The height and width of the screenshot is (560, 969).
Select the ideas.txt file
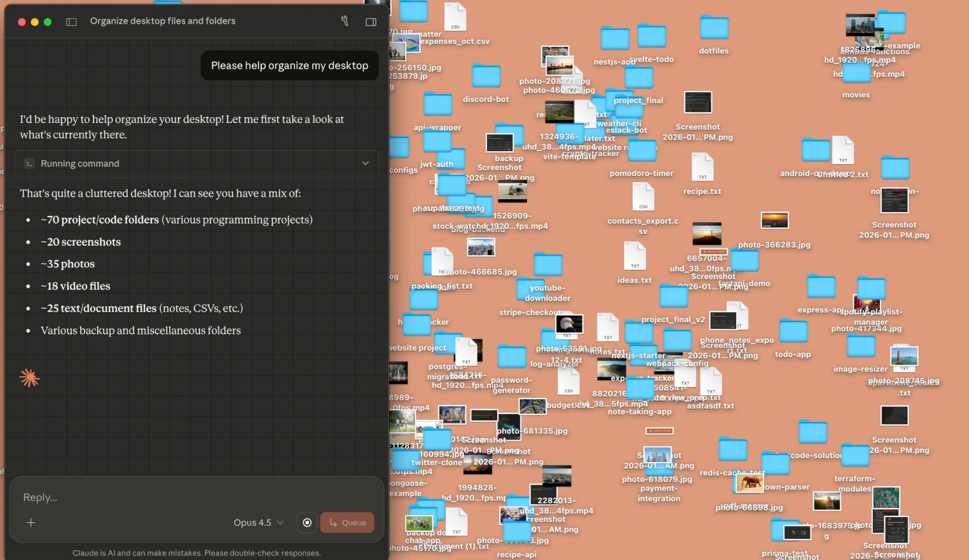(x=634, y=256)
